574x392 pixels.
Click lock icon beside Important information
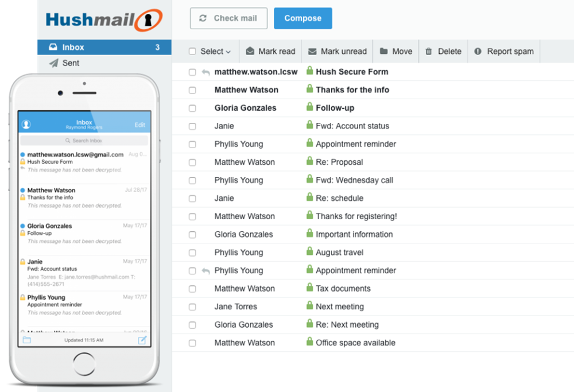tap(310, 233)
